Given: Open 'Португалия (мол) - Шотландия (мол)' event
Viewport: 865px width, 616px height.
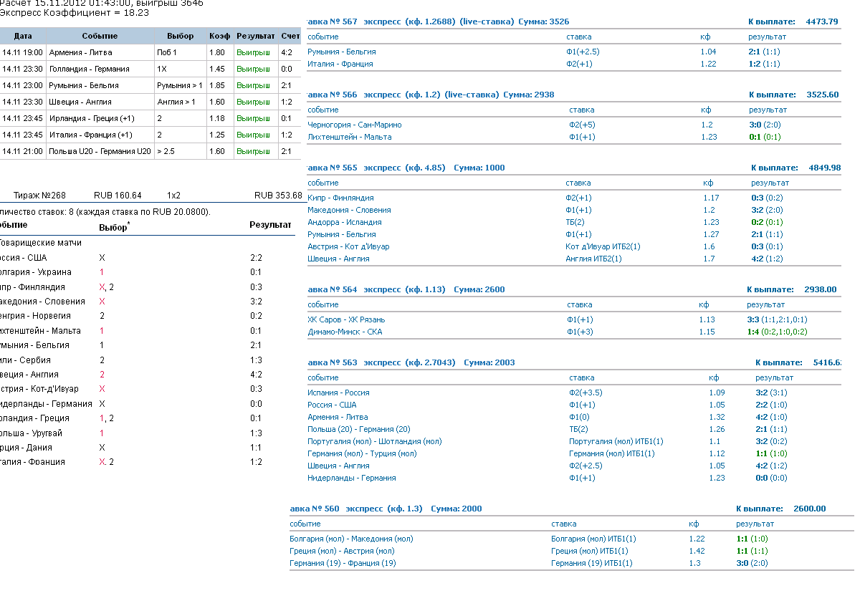Looking at the screenshot, I should click(375, 441).
